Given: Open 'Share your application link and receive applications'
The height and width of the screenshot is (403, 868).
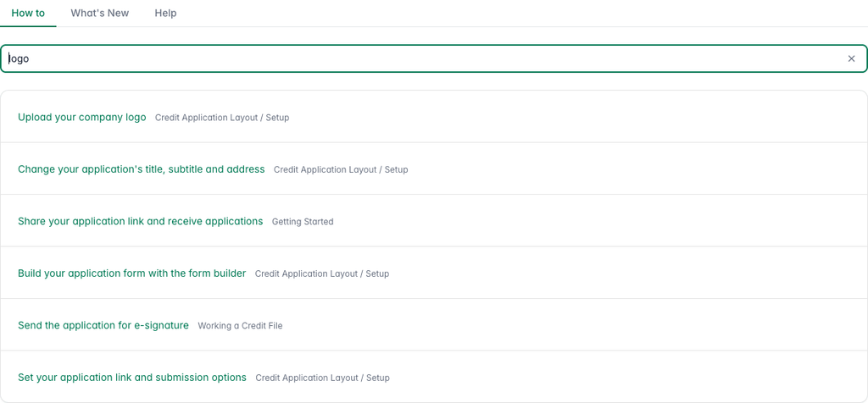Looking at the screenshot, I should [140, 221].
